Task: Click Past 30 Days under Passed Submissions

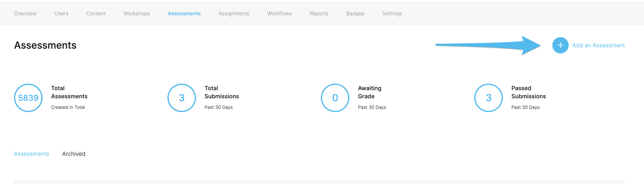Action: (525, 107)
